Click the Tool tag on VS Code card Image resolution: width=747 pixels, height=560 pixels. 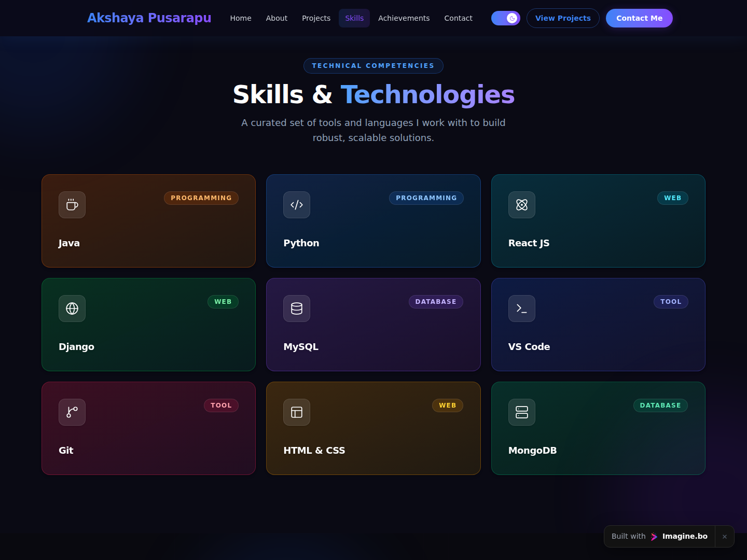pos(671,302)
